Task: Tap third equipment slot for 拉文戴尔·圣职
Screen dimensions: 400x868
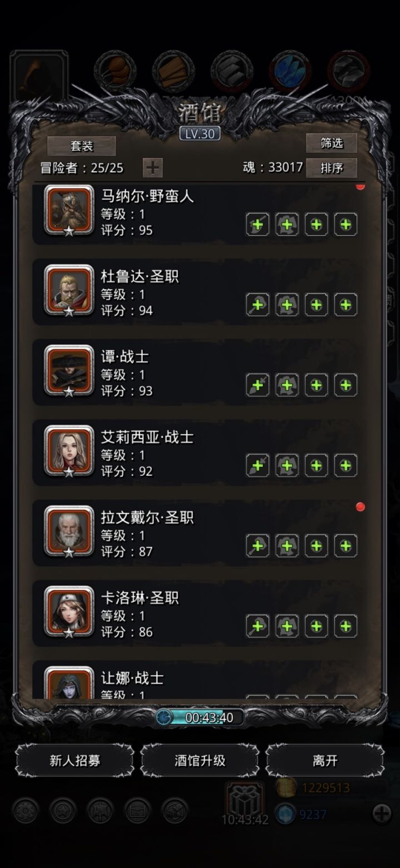Action: coord(316,545)
